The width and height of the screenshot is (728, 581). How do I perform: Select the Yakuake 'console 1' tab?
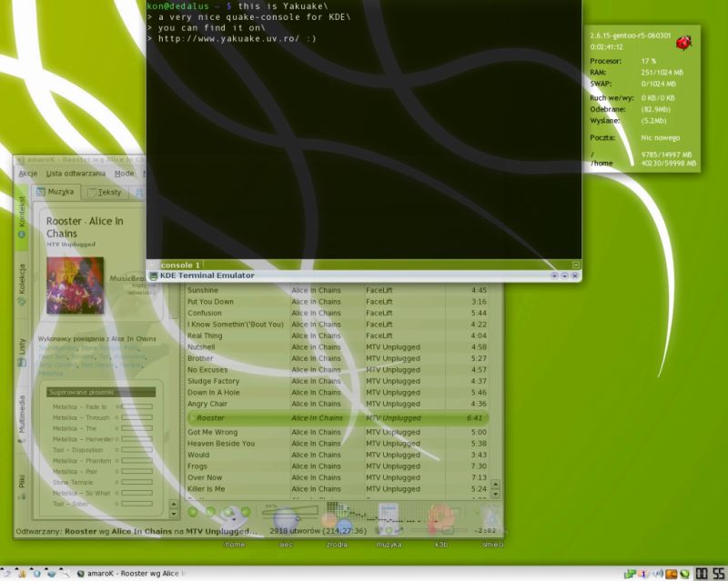coord(180,265)
